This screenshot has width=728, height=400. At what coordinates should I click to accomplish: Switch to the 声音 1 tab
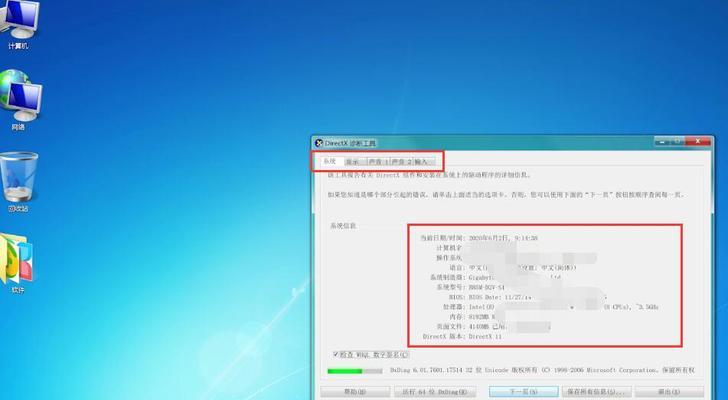point(378,162)
